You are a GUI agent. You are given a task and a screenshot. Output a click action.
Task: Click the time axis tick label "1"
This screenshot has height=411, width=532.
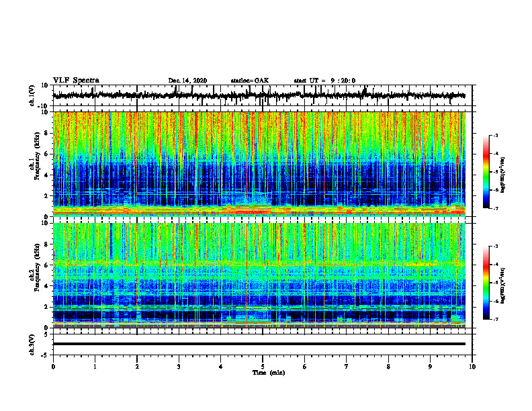[x=95, y=367]
